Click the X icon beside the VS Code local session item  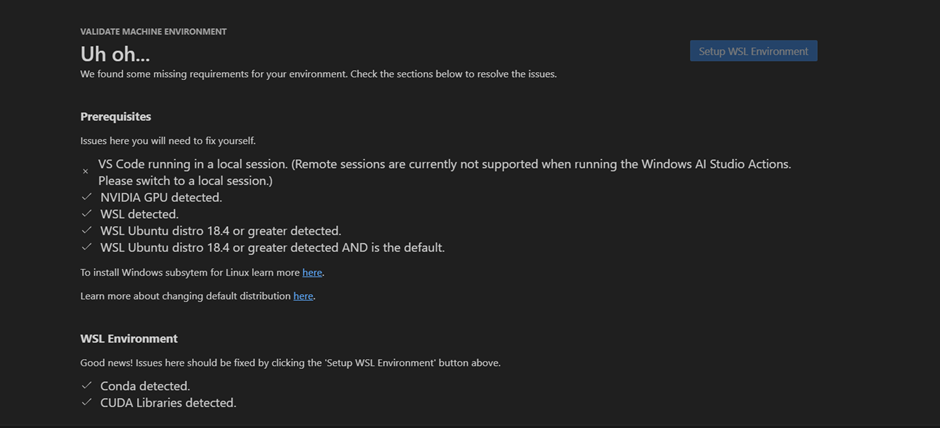pyautogui.click(x=86, y=172)
